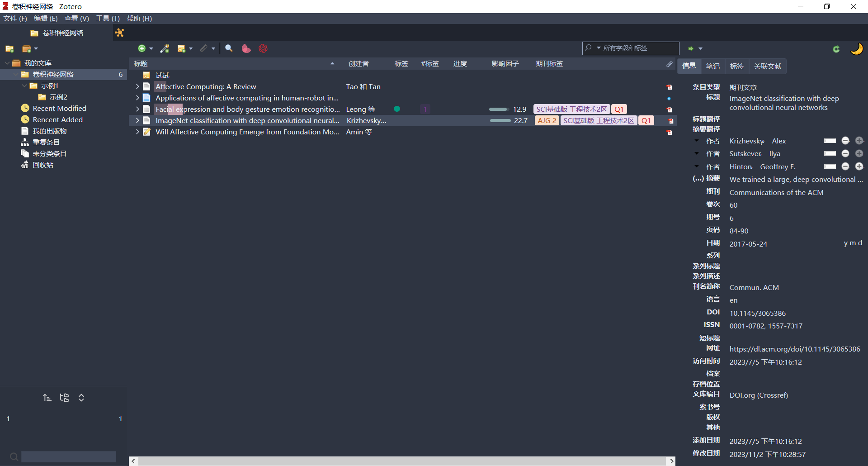This screenshot has width=868, height=466.
Task: Open 重复条目 duplicate items
Action: pos(46,142)
